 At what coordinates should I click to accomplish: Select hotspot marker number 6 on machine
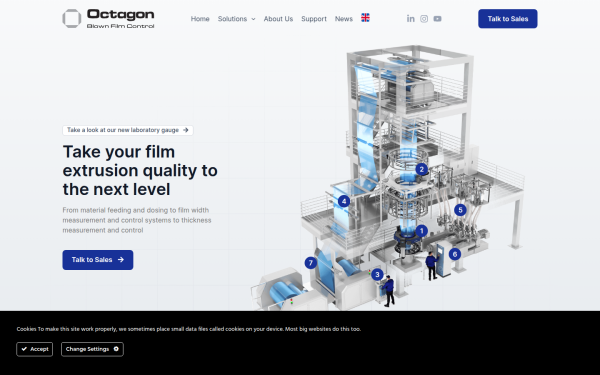click(x=455, y=254)
